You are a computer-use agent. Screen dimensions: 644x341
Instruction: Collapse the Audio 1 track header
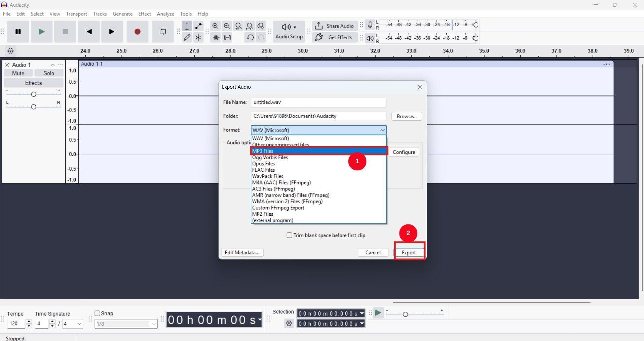[52, 65]
